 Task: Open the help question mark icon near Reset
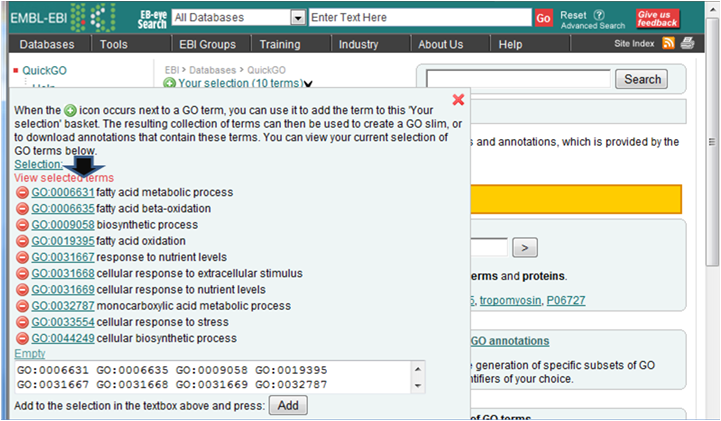coord(599,15)
